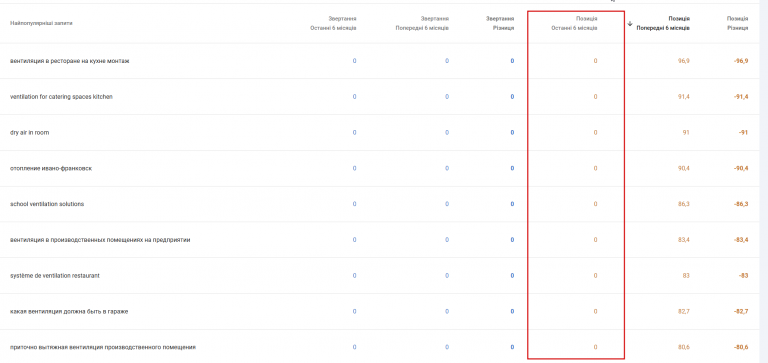
Task: Click bold clicks difference 0 for 'school ventilation solutions'
Action: (512, 204)
